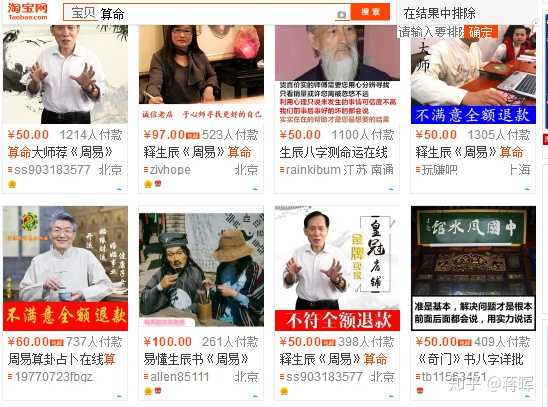Open listing titled 周易算卦占卜在线算
The image size is (548, 407).
pos(62,359)
